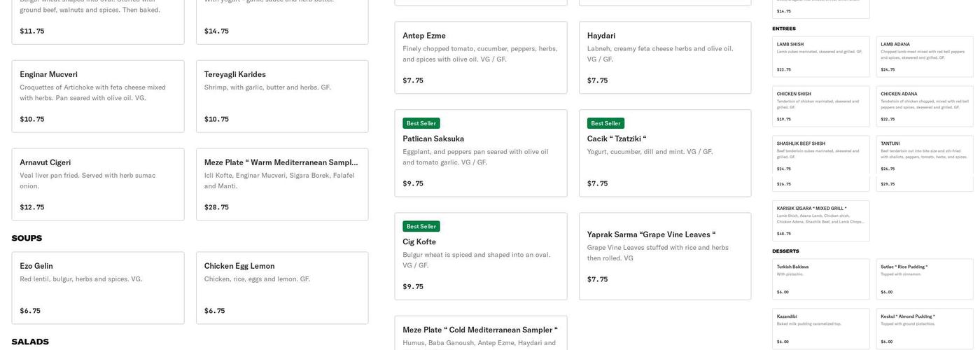Open the Haydari cold meze item
The height and width of the screenshot is (350, 980).
pos(665,57)
